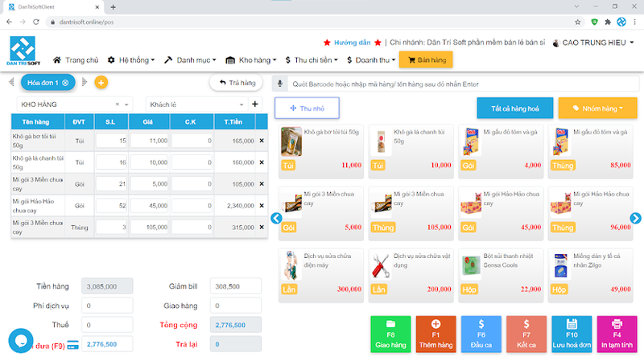Select product Khô gà lá chanh túi 50g card
Screen dimensions: 644x361
tap(411, 151)
